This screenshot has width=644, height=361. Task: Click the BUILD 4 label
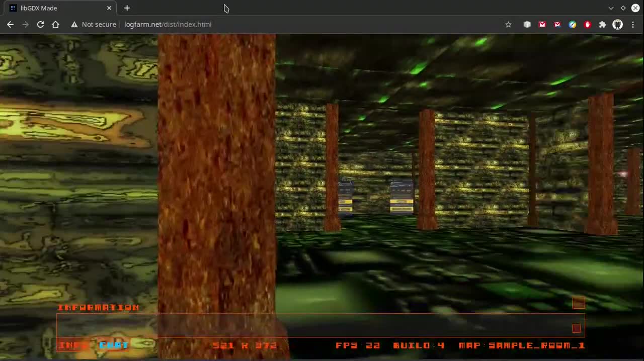tap(419, 345)
